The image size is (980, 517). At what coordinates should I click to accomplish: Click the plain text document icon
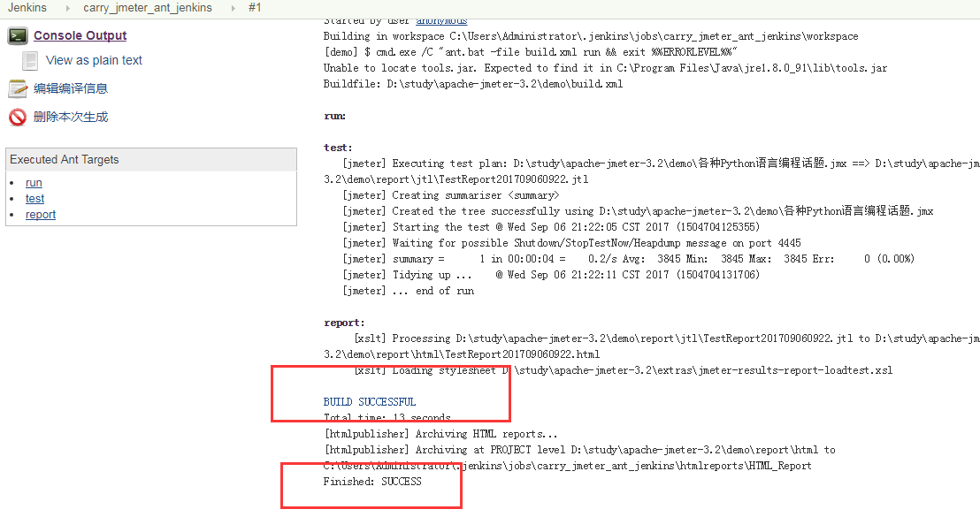[x=30, y=61]
